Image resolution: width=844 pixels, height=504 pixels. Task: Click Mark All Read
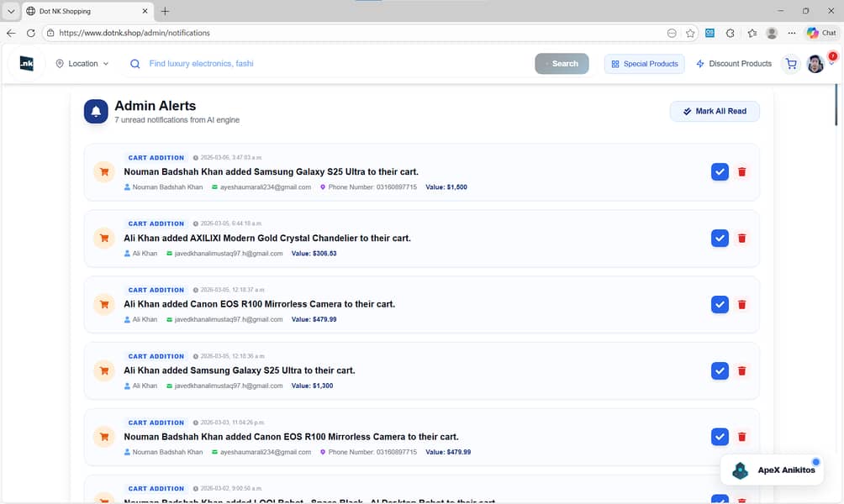[x=715, y=112]
